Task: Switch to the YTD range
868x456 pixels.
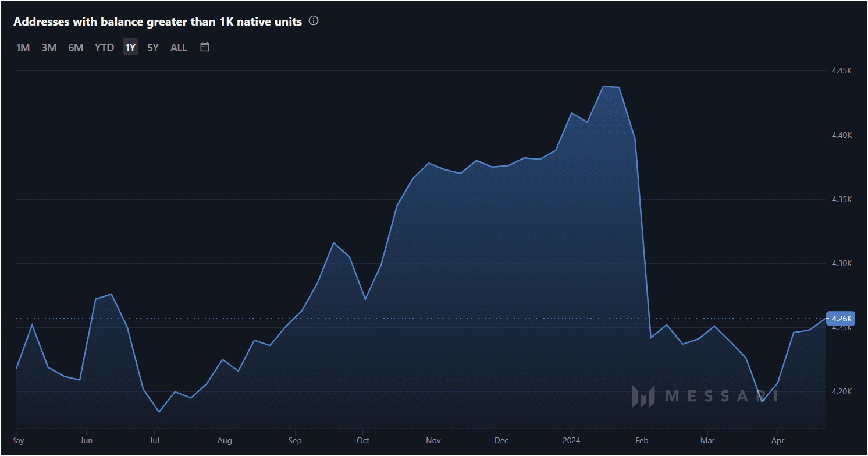Action: tap(104, 47)
